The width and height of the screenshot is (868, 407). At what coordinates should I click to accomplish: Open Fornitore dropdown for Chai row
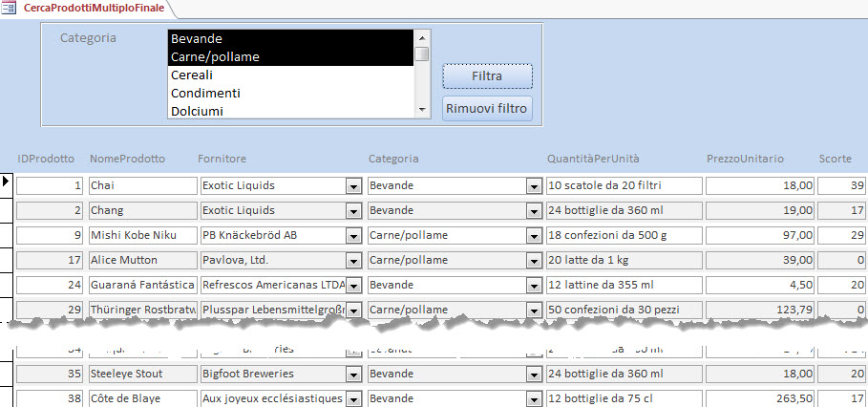pos(353,186)
